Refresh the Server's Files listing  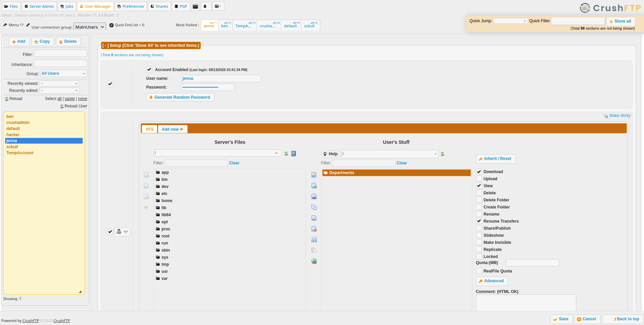[286, 154]
